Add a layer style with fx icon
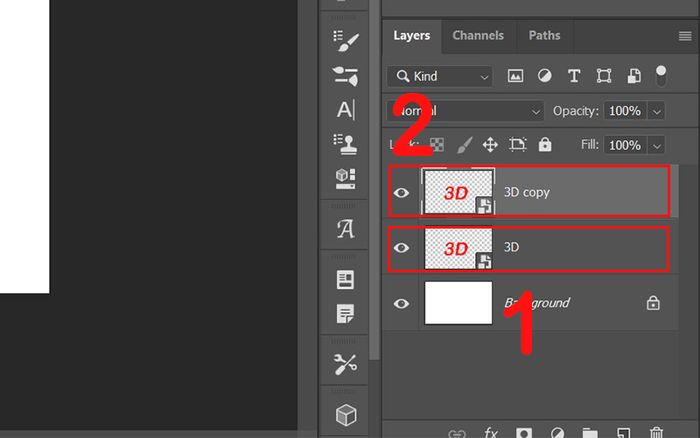The height and width of the screenshot is (438, 700). click(491, 432)
